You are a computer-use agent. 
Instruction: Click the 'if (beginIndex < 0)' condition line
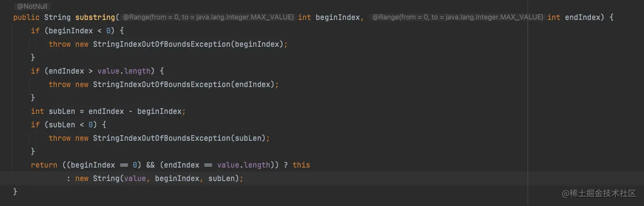78,31
